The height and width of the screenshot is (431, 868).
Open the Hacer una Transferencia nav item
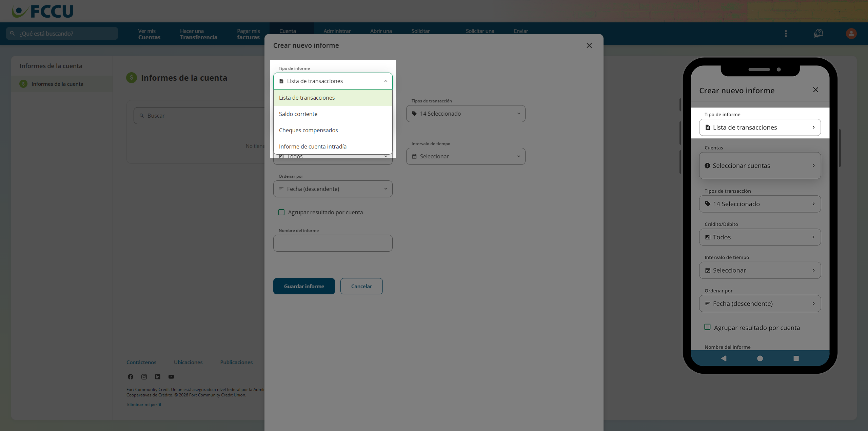tap(199, 34)
